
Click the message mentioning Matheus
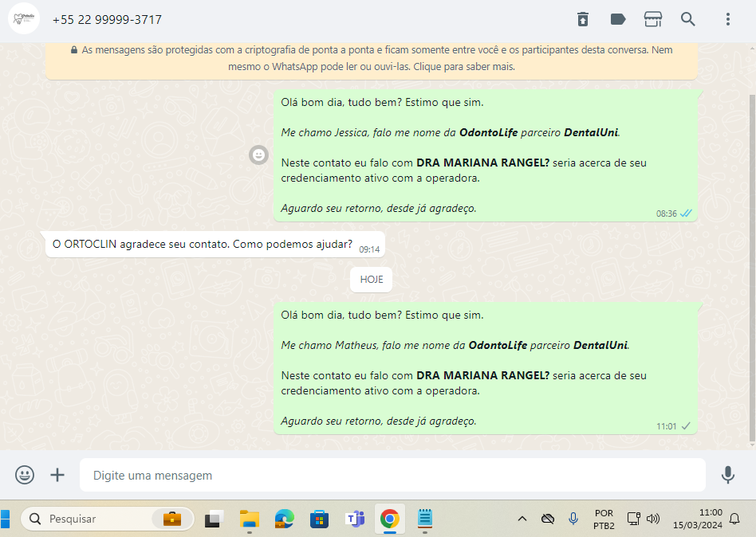[486, 368]
